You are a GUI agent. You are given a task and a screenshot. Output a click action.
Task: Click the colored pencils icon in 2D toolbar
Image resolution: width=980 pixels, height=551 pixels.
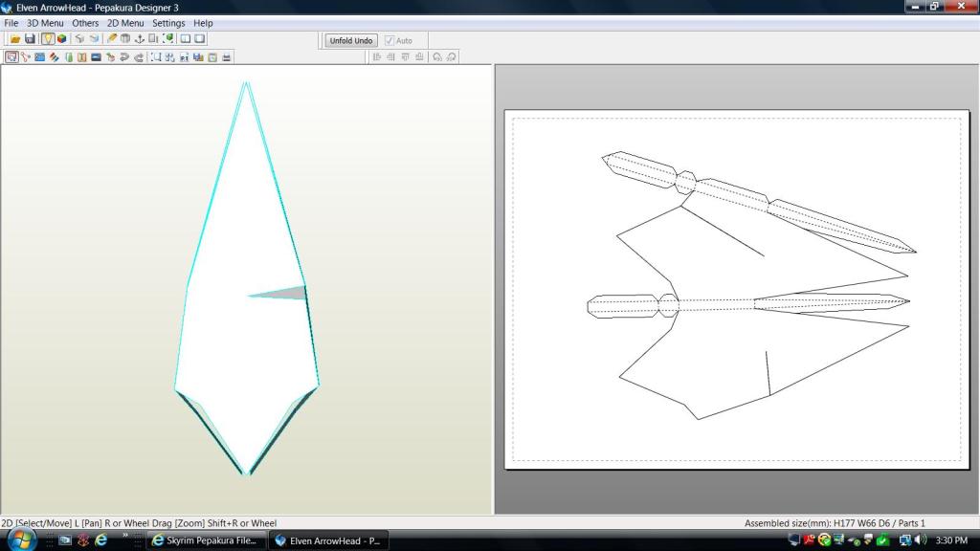point(55,57)
